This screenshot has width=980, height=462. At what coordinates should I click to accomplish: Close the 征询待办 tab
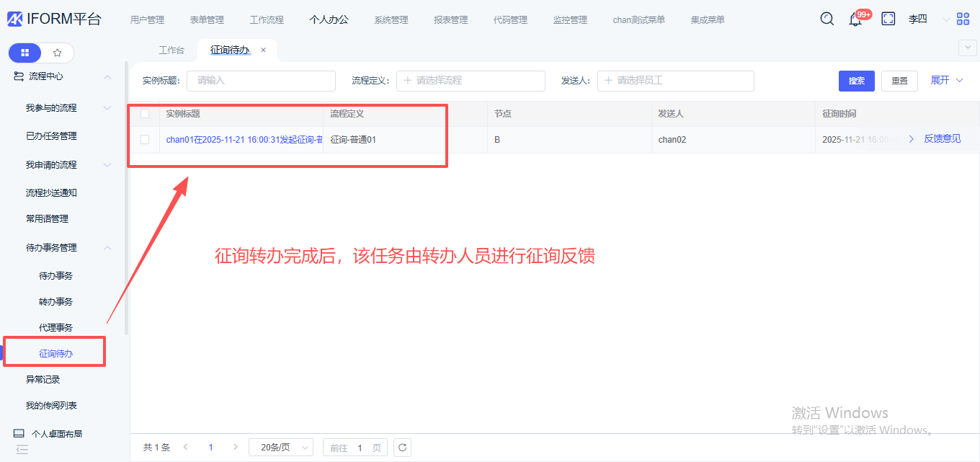[263, 50]
